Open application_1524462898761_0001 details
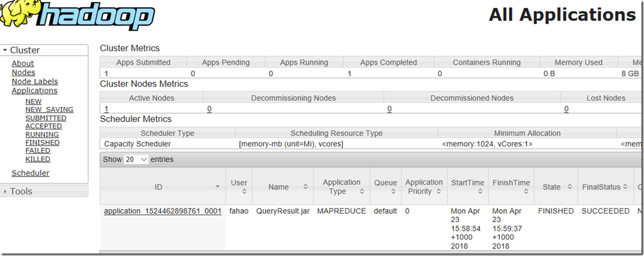644x256 pixels. point(163,212)
